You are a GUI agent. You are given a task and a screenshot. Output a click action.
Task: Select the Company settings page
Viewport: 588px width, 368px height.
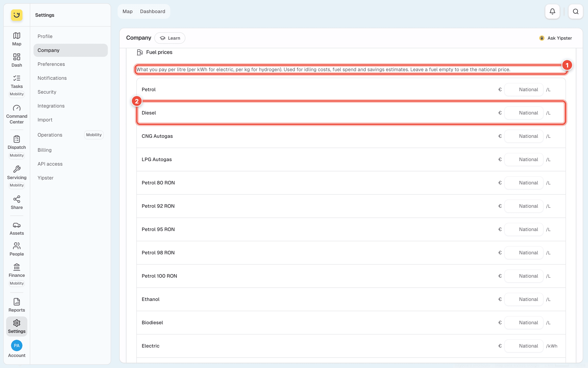pos(70,50)
